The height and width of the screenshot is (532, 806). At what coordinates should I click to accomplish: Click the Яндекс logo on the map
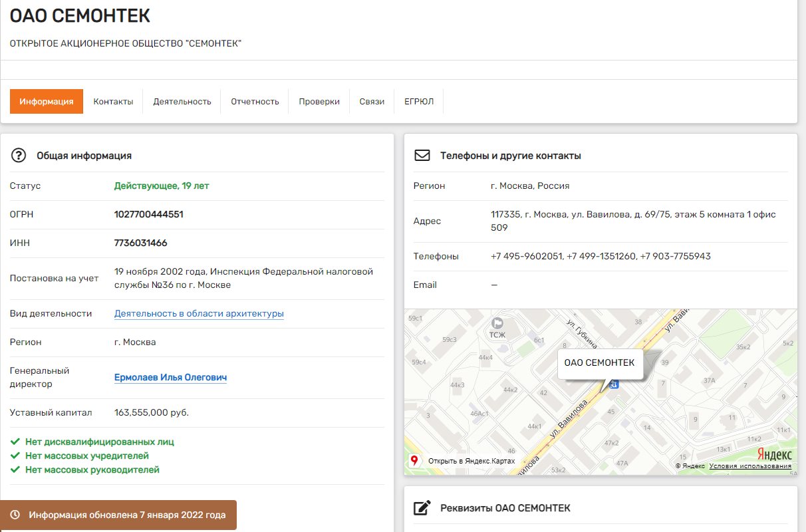tap(774, 455)
